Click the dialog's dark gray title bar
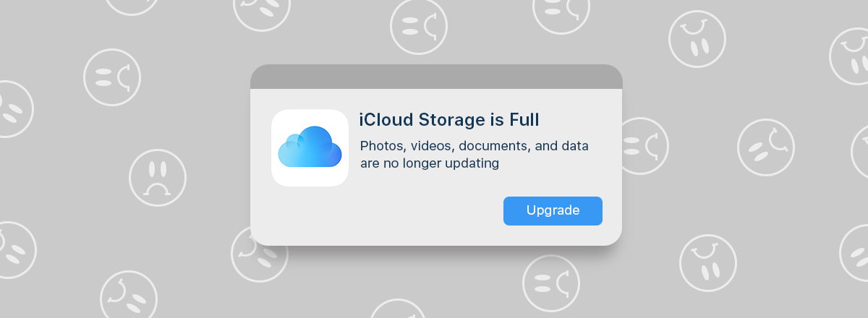The width and height of the screenshot is (868, 318). point(436,77)
